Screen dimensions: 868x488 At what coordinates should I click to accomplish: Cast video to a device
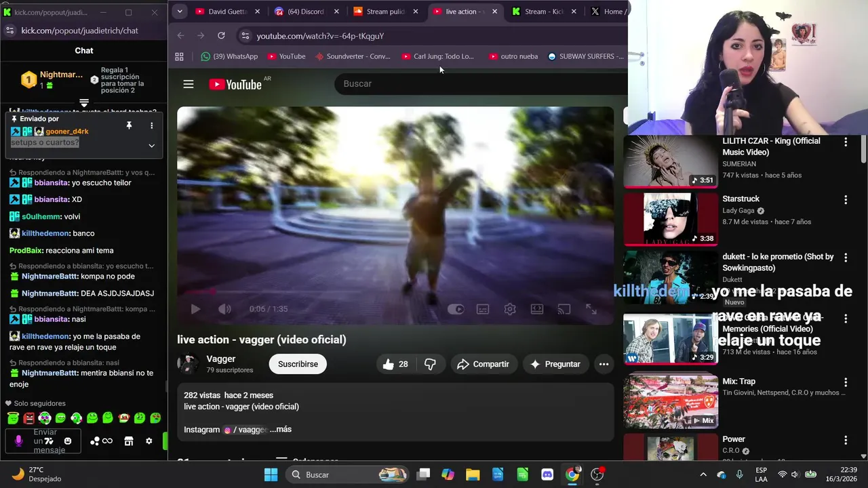pyautogui.click(x=564, y=309)
